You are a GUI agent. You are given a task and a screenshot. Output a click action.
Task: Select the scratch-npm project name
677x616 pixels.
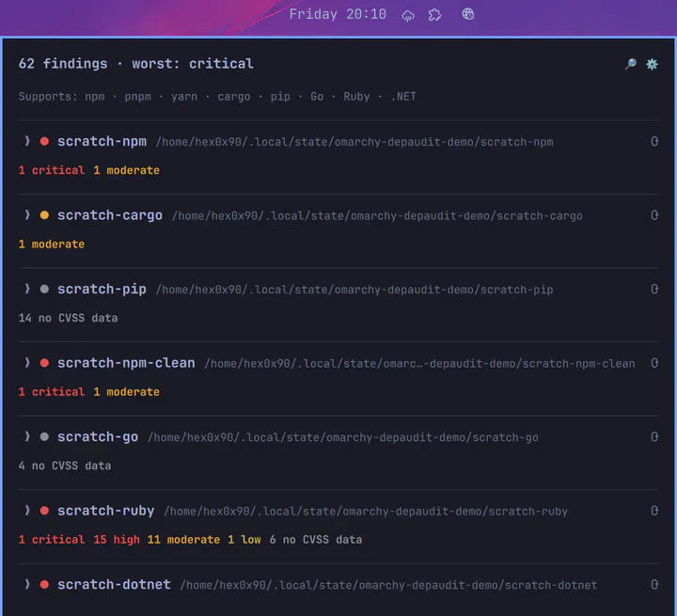102,141
